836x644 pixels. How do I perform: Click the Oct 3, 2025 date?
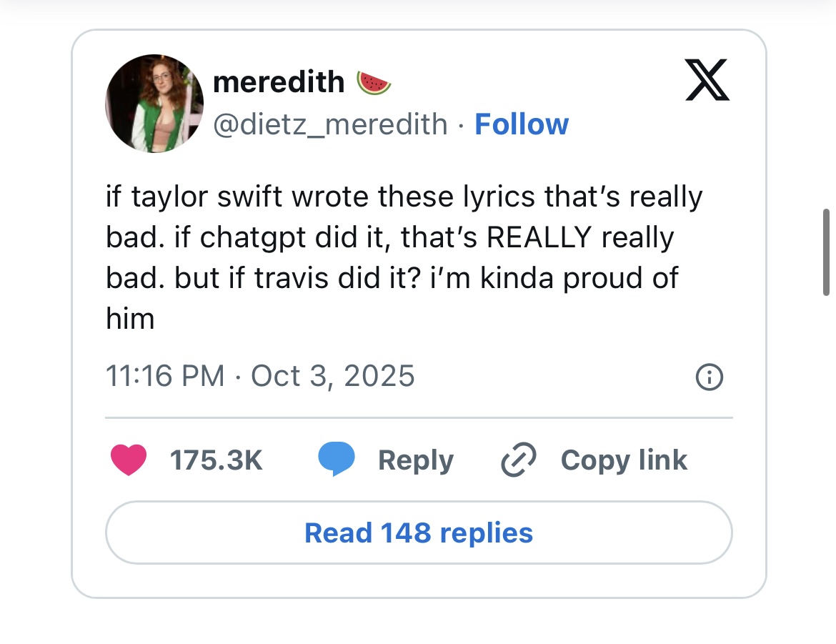coord(333,375)
